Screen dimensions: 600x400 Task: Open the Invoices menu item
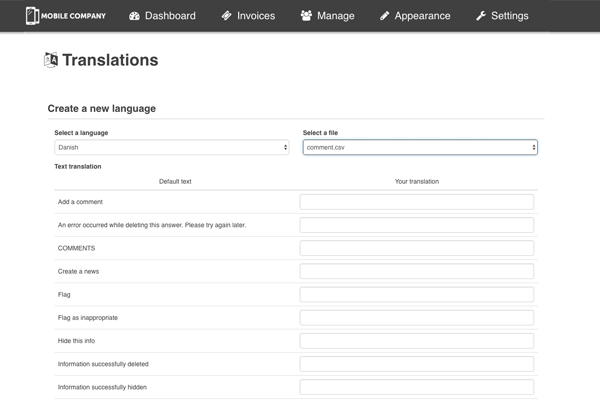point(256,16)
